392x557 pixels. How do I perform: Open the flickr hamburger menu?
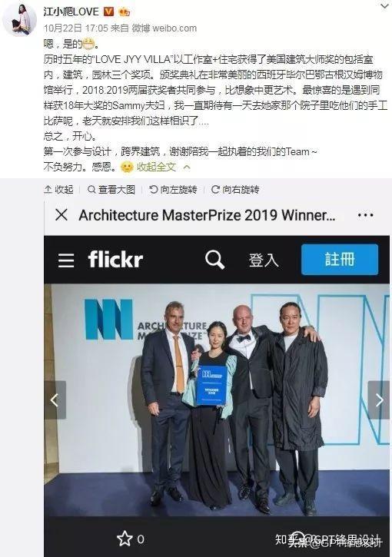[66, 260]
